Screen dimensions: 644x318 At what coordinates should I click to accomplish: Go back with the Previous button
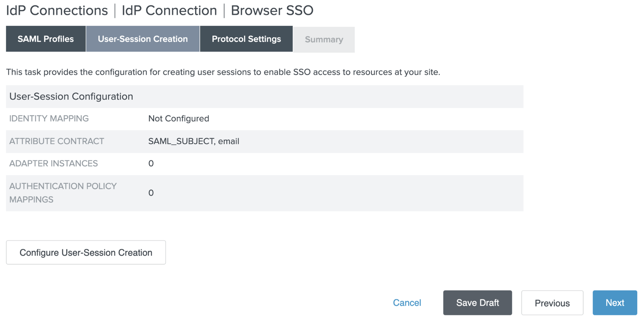(552, 303)
